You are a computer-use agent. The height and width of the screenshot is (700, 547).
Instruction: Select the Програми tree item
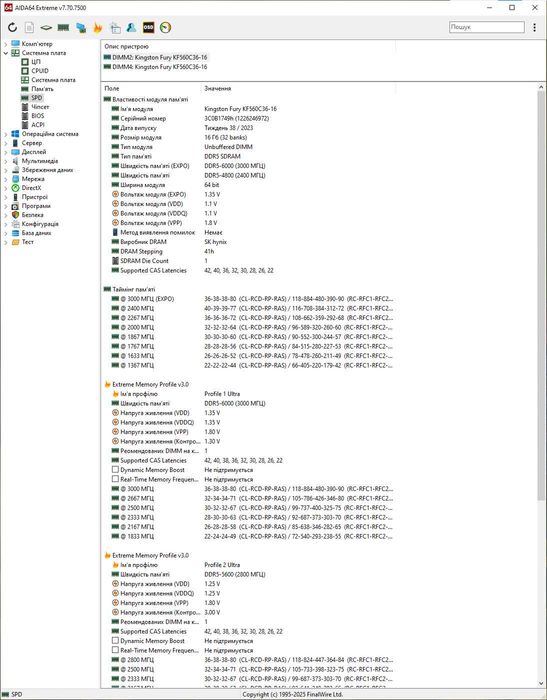click(36, 206)
